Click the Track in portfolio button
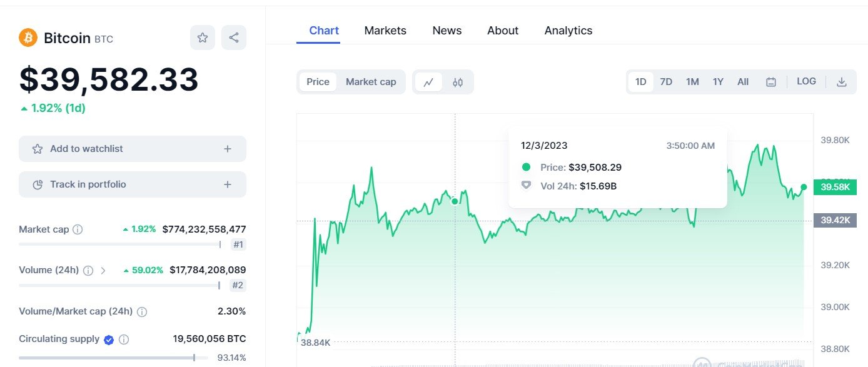 pos(88,184)
